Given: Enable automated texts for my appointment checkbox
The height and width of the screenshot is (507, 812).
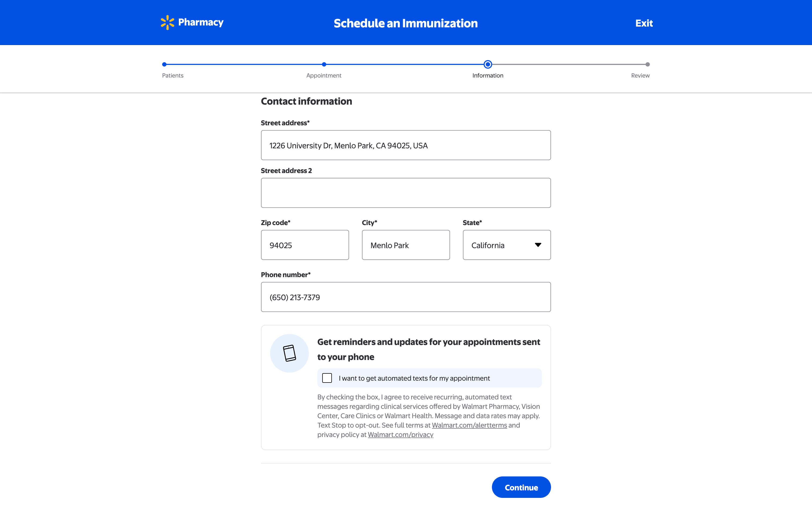Looking at the screenshot, I should coord(327,378).
